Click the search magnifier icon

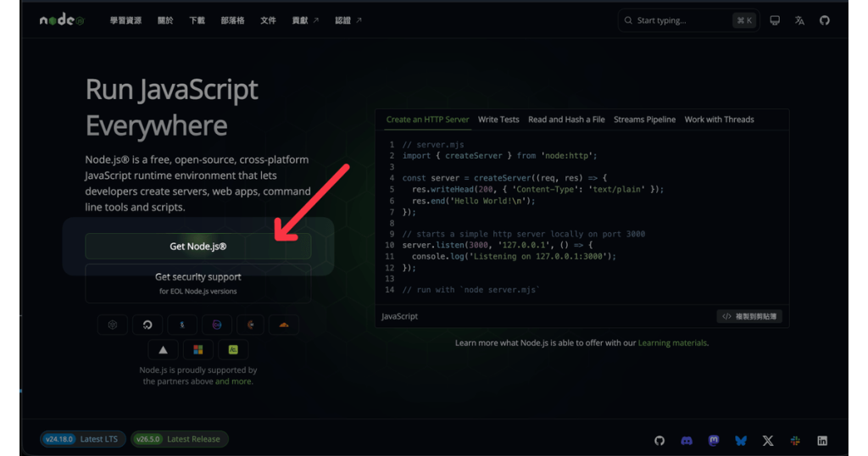[628, 20]
